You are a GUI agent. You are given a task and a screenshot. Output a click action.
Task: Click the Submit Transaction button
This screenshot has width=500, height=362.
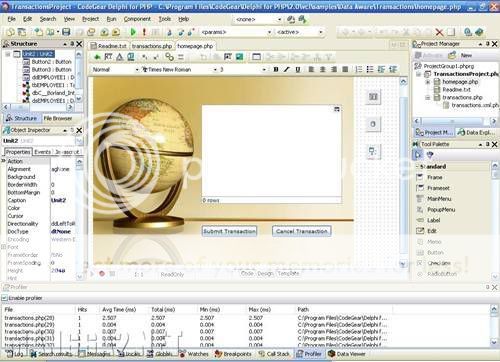coord(229,231)
